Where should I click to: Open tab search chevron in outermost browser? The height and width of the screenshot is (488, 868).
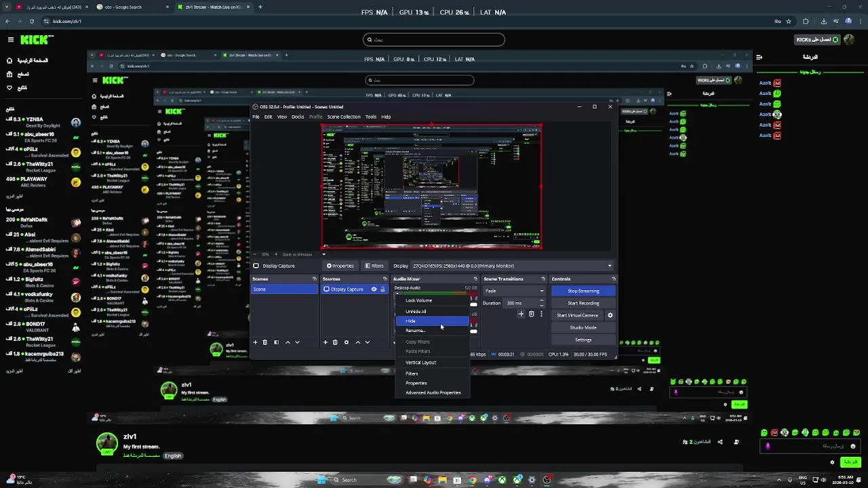click(7, 7)
